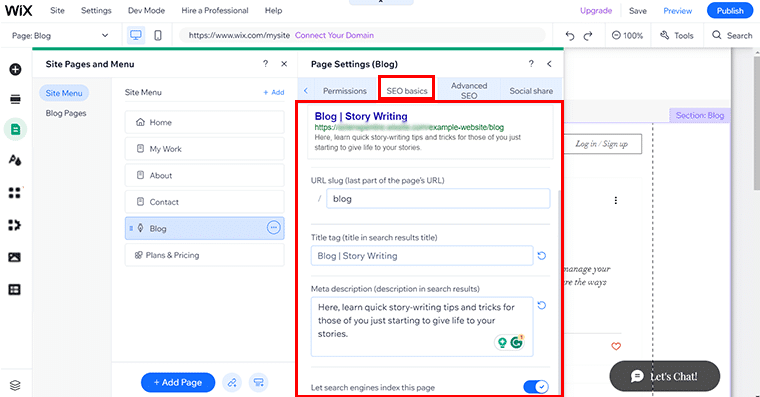The width and height of the screenshot is (760, 397).
Task: Open the Media image icon in sidebar
Action: 15,257
